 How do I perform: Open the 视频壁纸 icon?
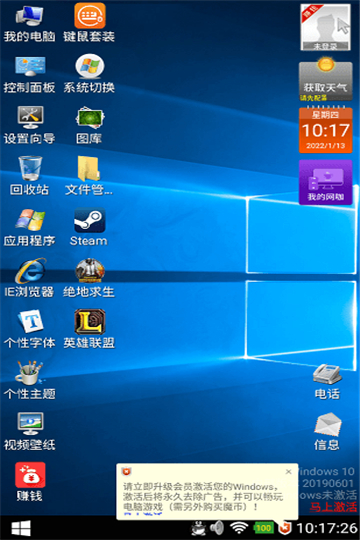pyautogui.click(x=30, y=431)
